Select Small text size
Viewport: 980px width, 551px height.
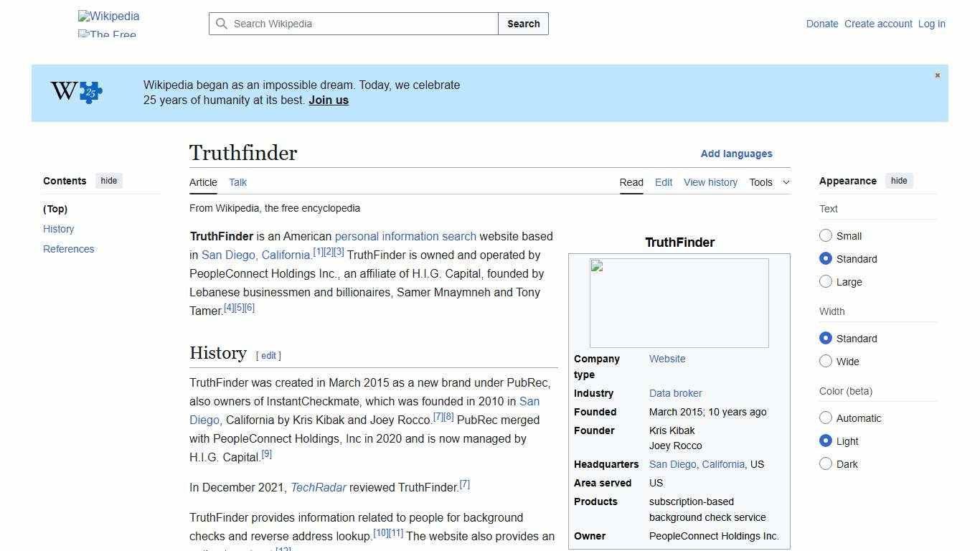(826, 235)
